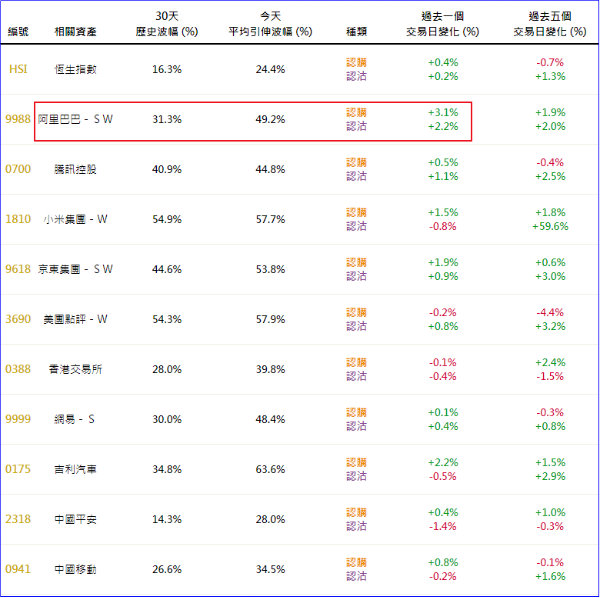
Task: Select the 網易 - S asset name
Action: [x=74, y=419]
